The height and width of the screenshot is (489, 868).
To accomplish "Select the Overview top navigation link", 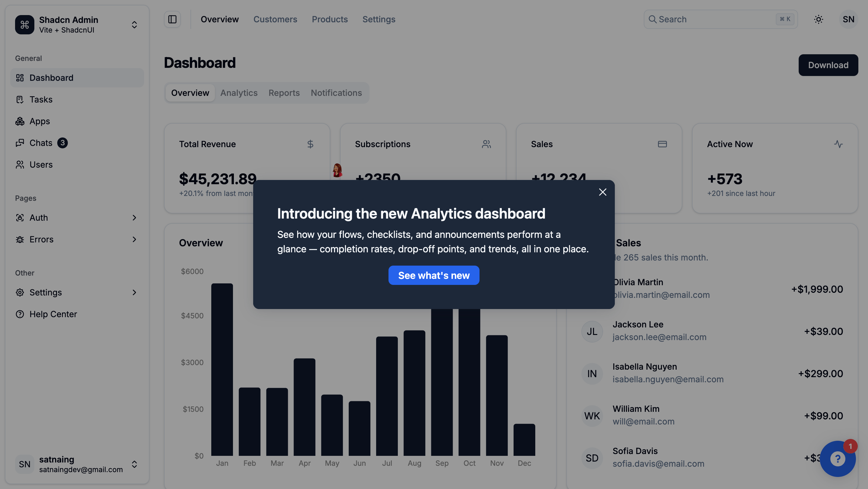I will tap(220, 19).
